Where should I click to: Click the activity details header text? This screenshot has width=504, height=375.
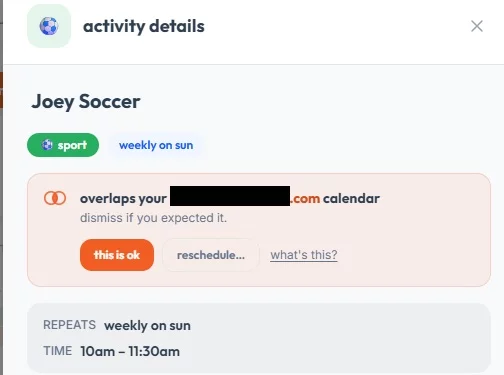(x=144, y=26)
